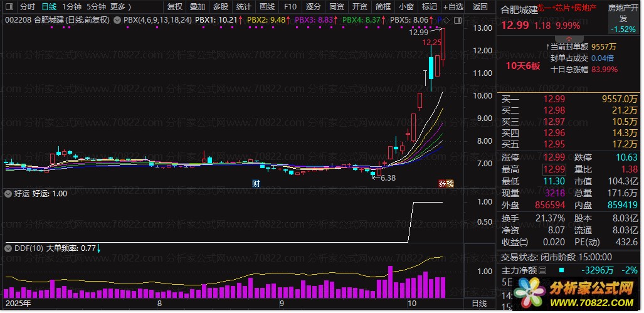Toggle the chart side panel icon
The image size is (644, 313).
(458, 19)
